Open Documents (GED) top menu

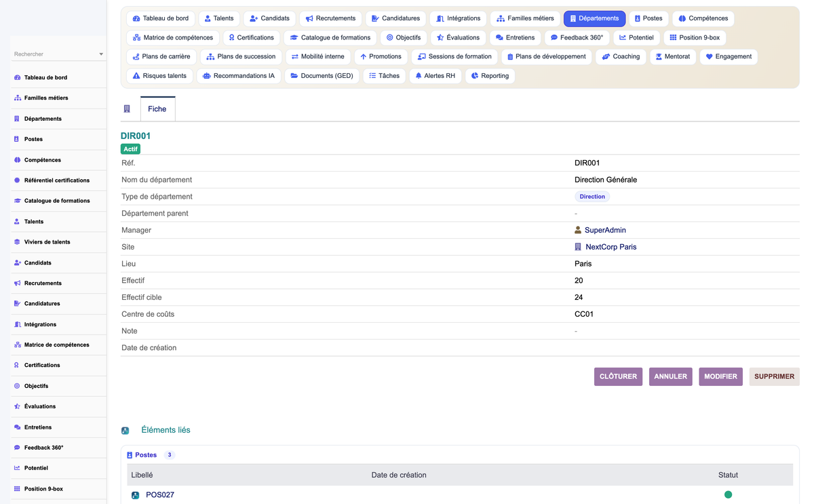322,75
